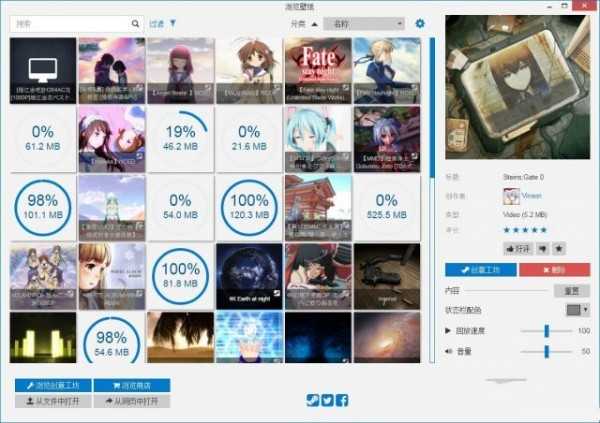600x423 pixels.
Task: Mute audio with the speaker icon
Action: pos(448,351)
